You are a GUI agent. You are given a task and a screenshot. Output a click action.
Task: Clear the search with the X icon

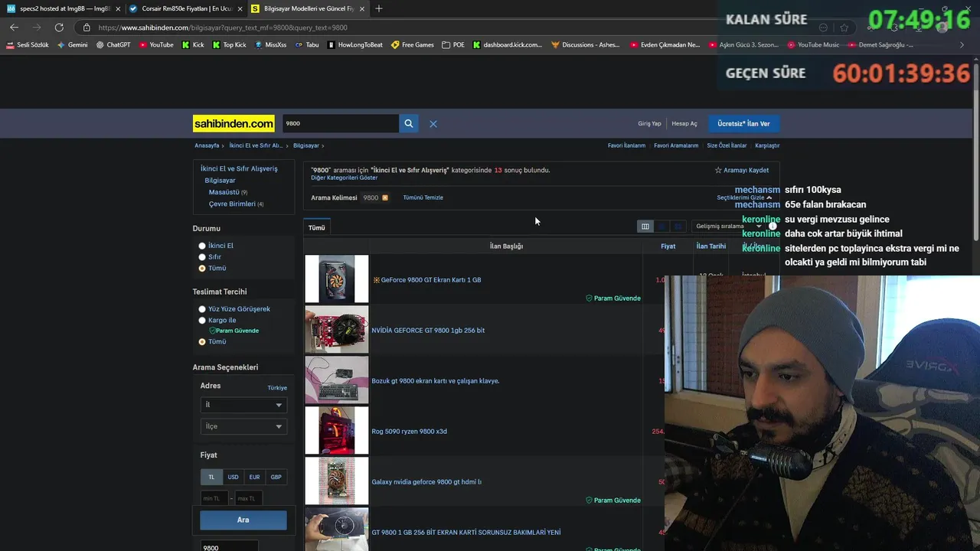pyautogui.click(x=433, y=124)
